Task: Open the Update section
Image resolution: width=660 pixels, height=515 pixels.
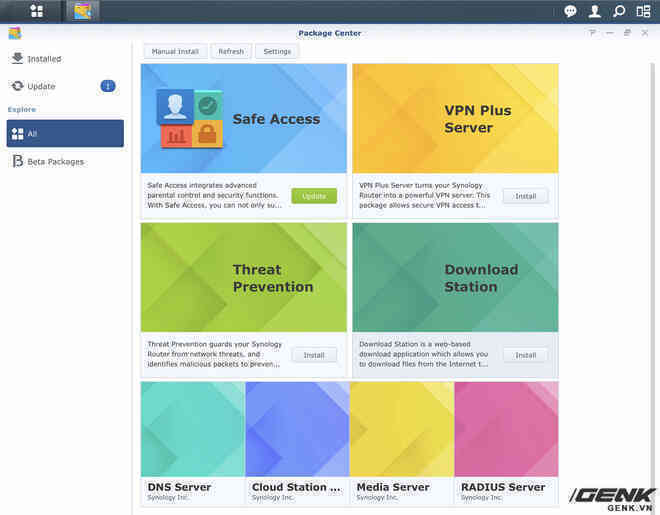Action: pyautogui.click(x=65, y=86)
